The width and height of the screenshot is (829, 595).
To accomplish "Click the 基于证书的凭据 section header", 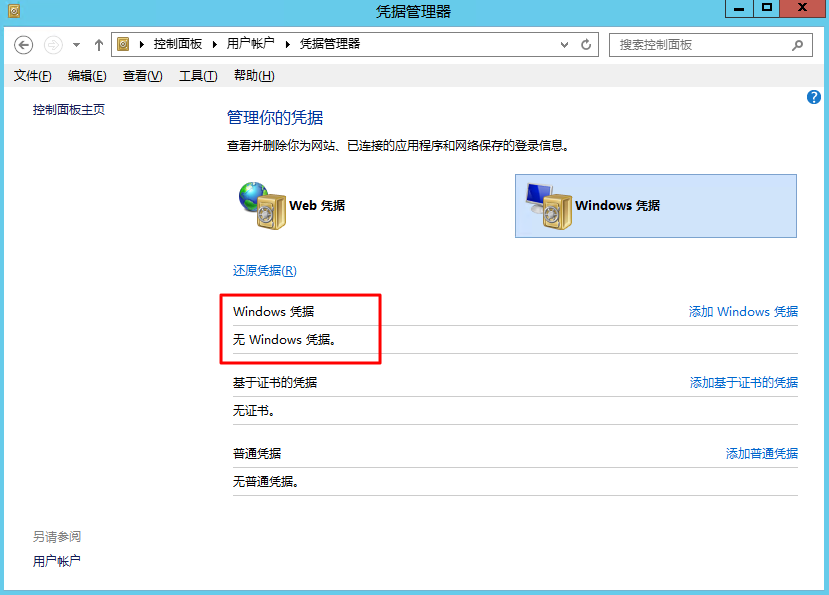I will coord(275,382).
